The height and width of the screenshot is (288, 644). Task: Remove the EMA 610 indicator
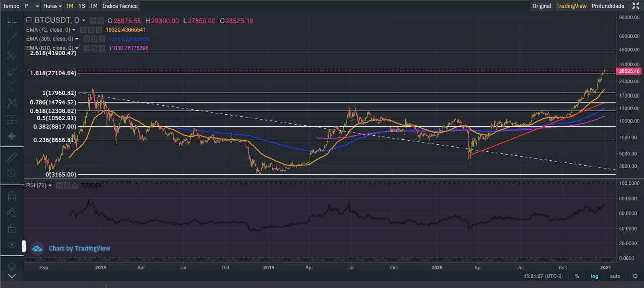[x=102, y=48]
